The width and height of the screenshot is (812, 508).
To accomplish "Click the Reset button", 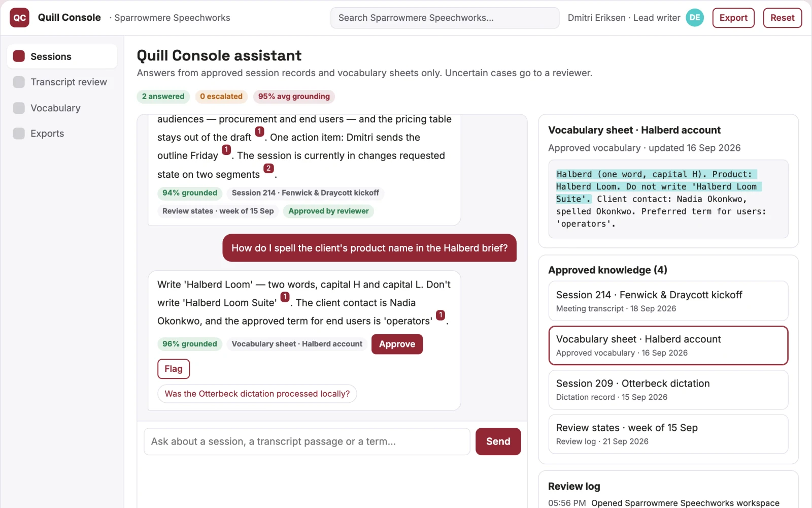I will click(782, 18).
